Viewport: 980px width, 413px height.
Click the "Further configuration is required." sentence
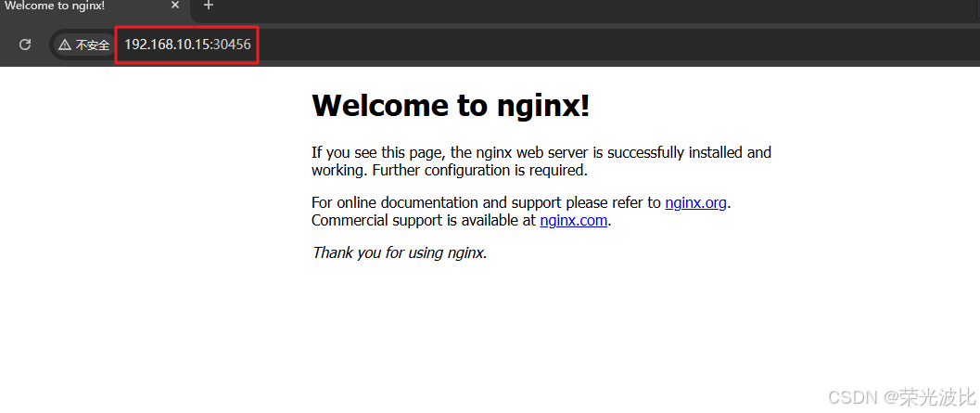tap(480, 170)
